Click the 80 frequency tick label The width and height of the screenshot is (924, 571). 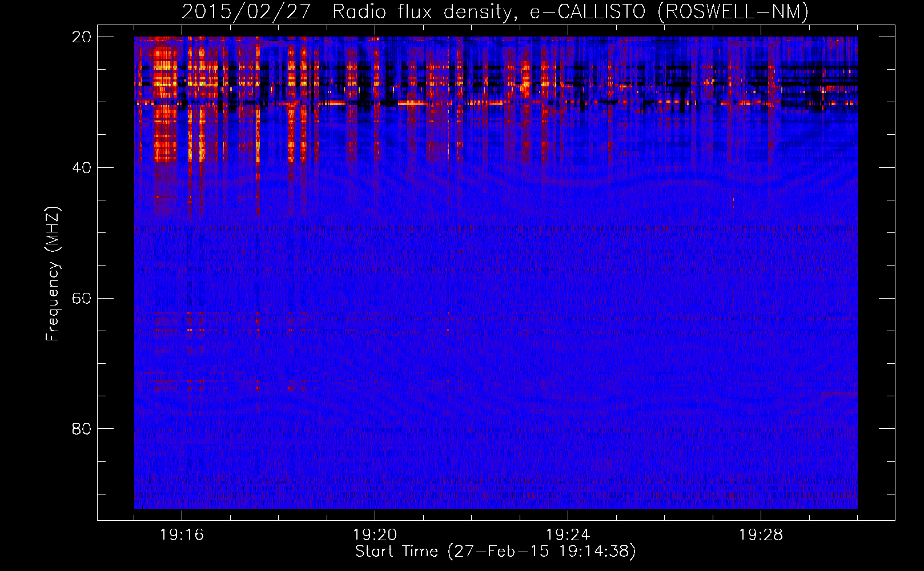click(x=82, y=429)
